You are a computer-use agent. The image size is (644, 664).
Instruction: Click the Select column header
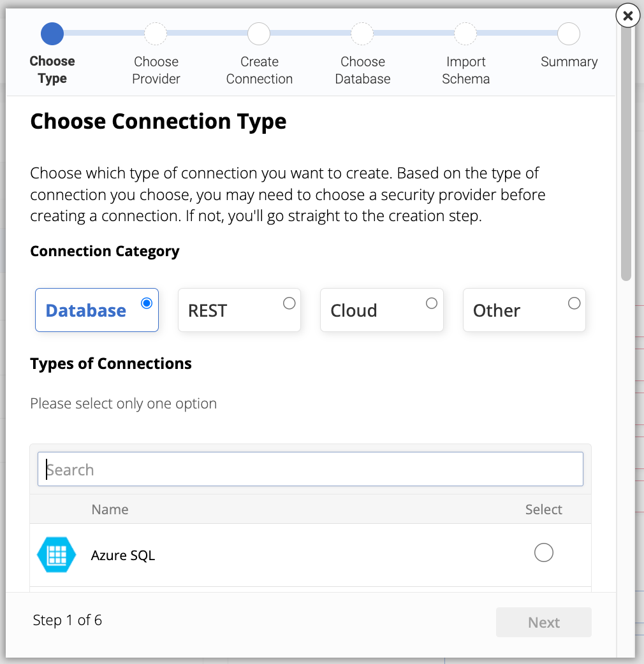[x=544, y=509]
